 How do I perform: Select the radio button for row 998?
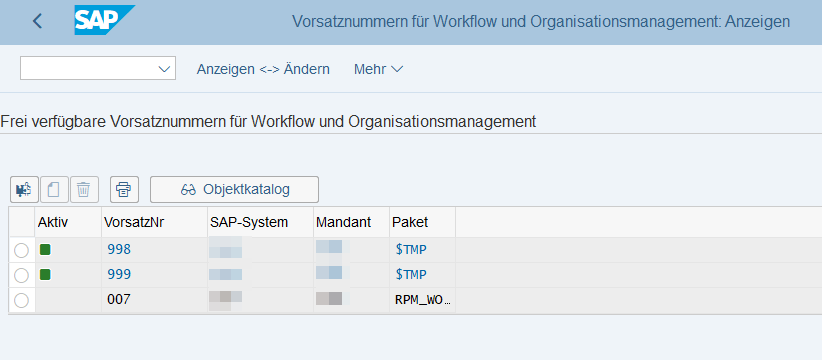21,250
